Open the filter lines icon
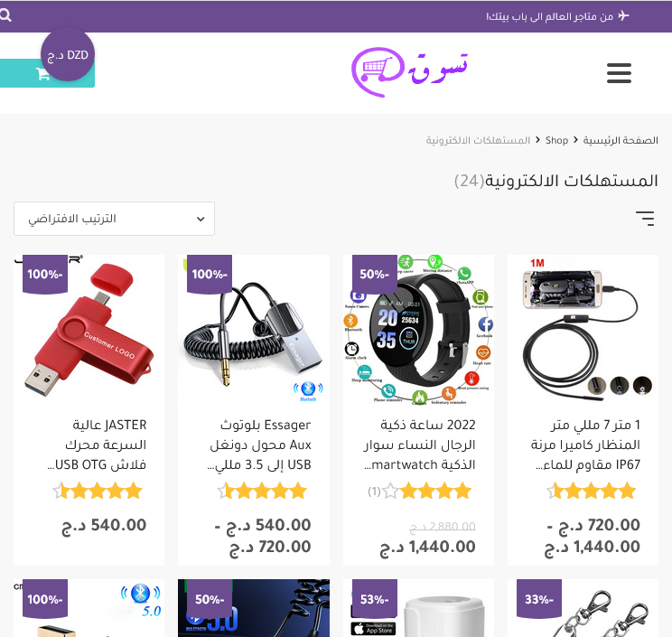672x637 pixels. 645,218
